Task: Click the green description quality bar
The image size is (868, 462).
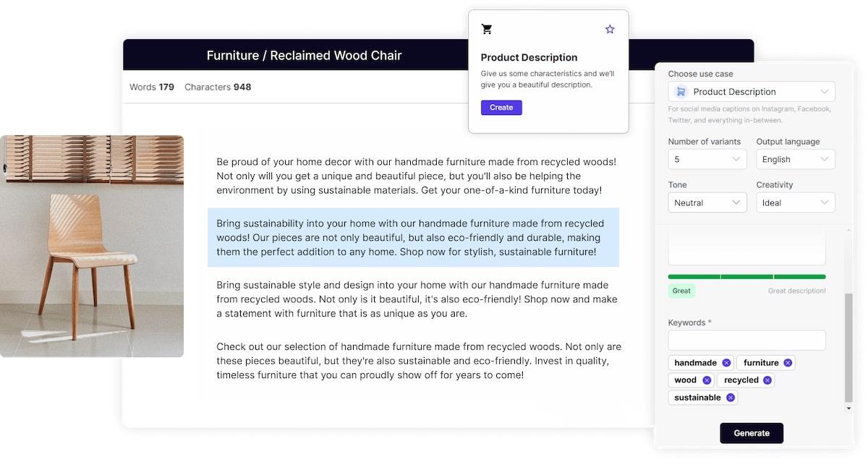Action: click(x=746, y=276)
